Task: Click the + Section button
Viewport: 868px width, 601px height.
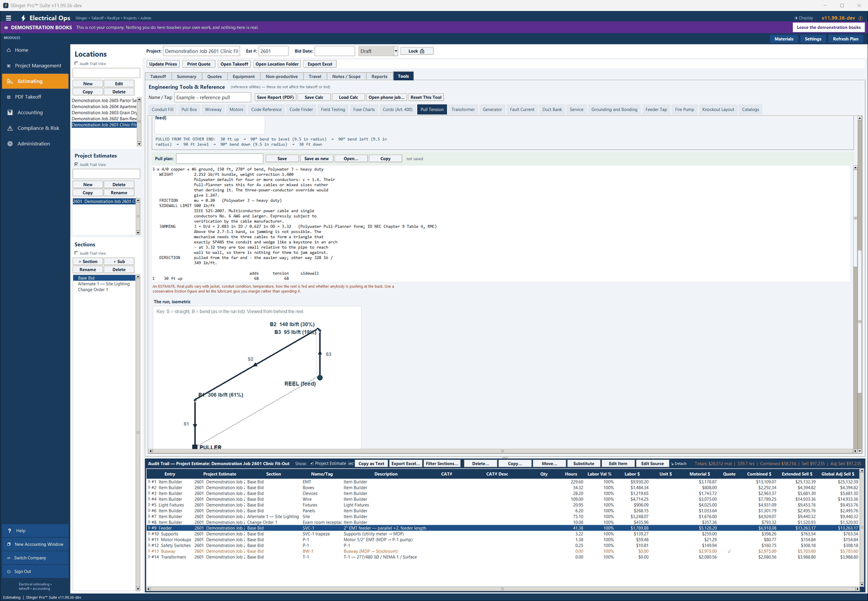Action: click(88, 261)
